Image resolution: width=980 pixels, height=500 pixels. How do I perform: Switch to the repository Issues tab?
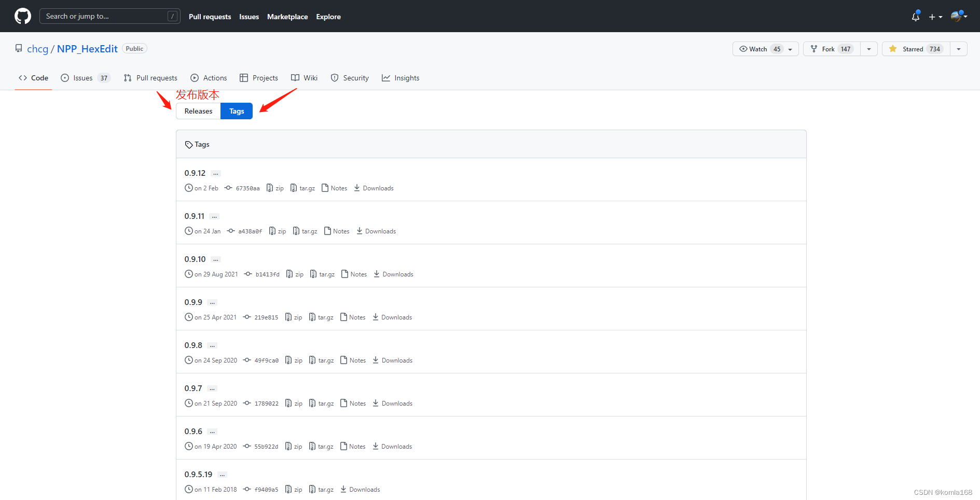[x=85, y=78]
